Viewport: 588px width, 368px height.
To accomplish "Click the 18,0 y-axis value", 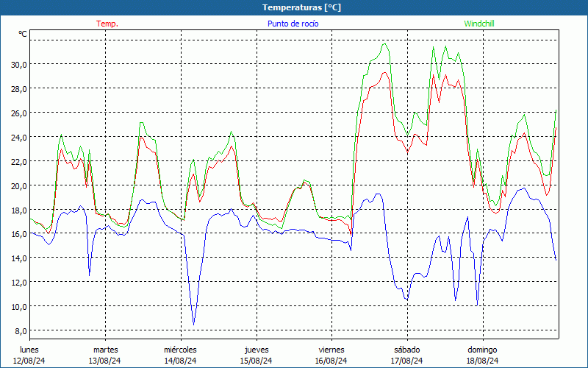I will (19, 210).
